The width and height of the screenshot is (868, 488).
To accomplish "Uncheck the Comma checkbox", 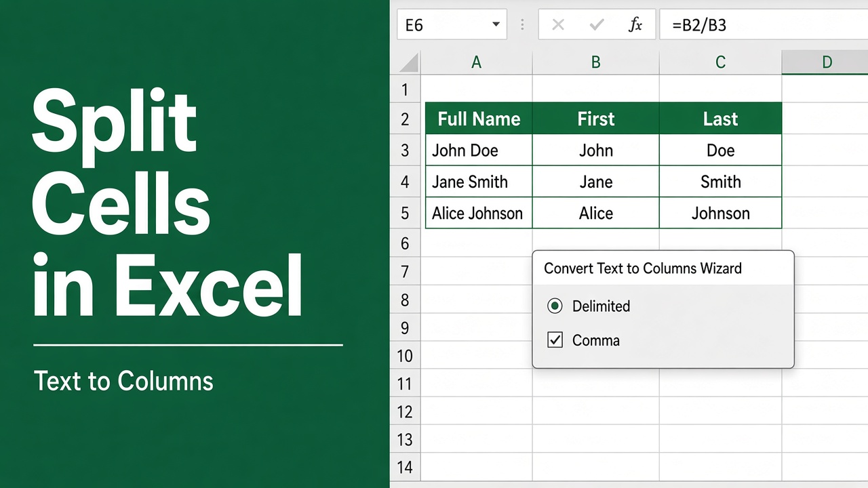I will pyautogui.click(x=555, y=340).
